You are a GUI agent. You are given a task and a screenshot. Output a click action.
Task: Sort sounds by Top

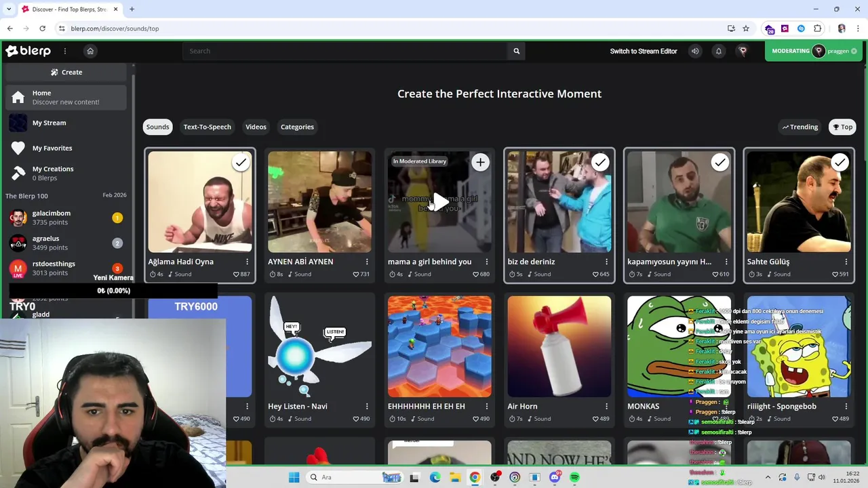click(843, 127)
